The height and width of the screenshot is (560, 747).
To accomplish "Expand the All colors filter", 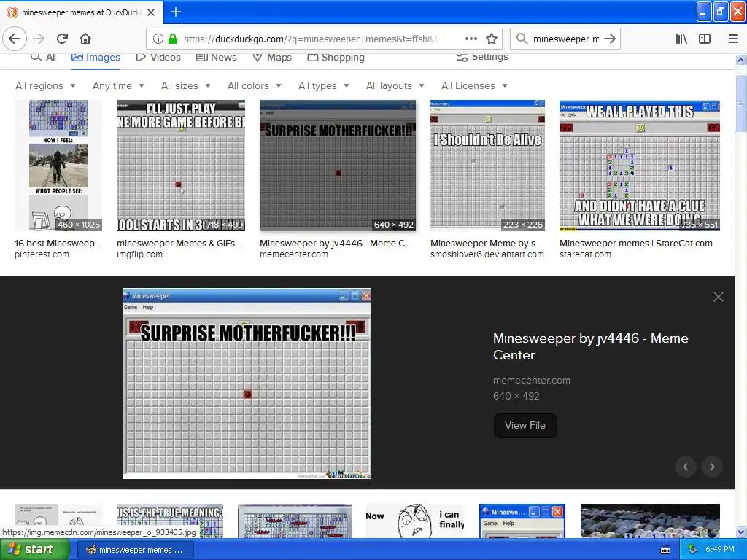I will pyautogui.click(x=255, y=86).
